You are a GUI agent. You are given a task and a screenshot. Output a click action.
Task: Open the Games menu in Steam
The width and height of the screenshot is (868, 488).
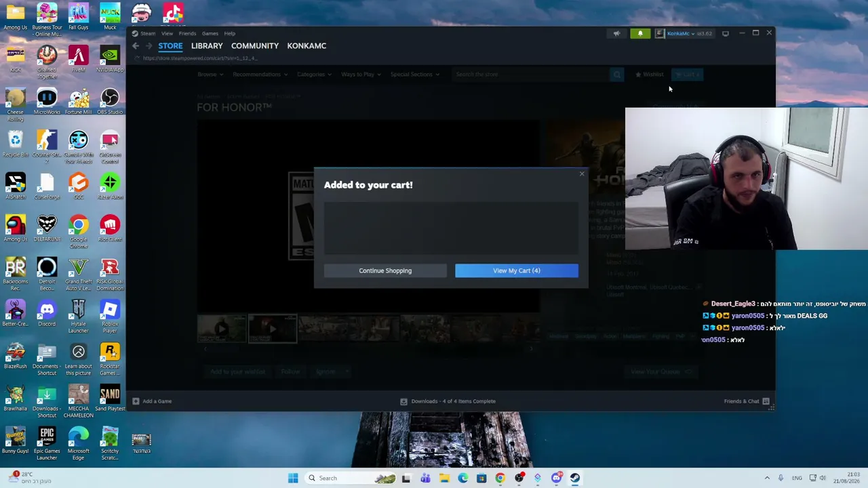(x=210, y=33)
